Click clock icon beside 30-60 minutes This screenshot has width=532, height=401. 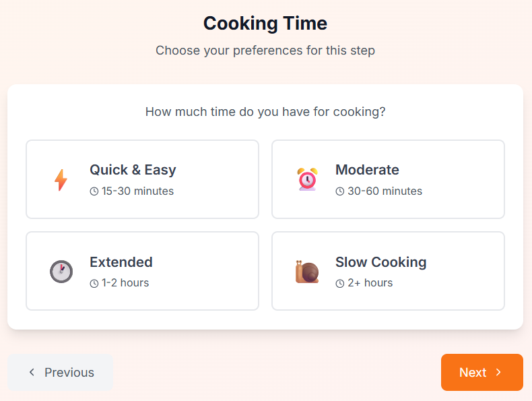340,191
